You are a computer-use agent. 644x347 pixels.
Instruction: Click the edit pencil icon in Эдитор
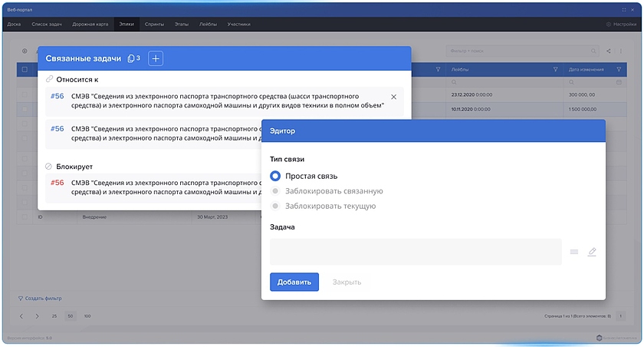click(x=592, y=252)
